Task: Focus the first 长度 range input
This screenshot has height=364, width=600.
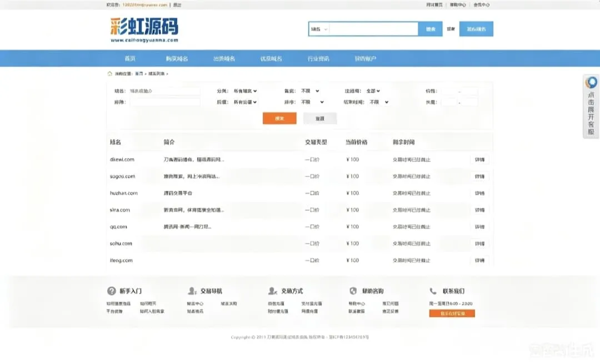Action: [449, 102]
